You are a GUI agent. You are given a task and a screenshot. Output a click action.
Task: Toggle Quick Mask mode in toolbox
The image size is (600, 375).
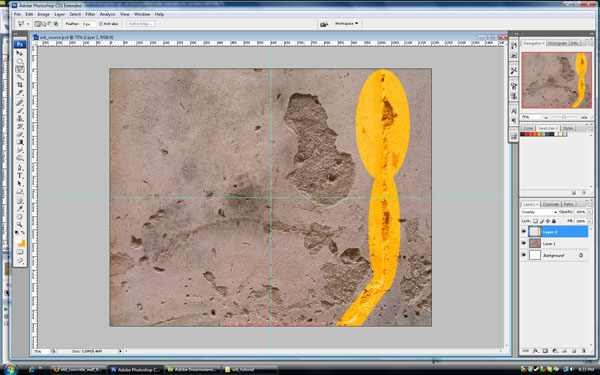pyautogui.click(x=20, y=252)
